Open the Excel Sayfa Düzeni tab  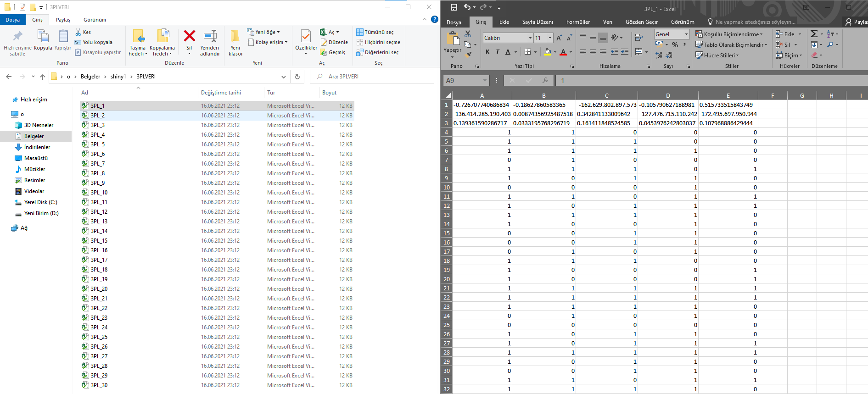click(x=538, y=22)
